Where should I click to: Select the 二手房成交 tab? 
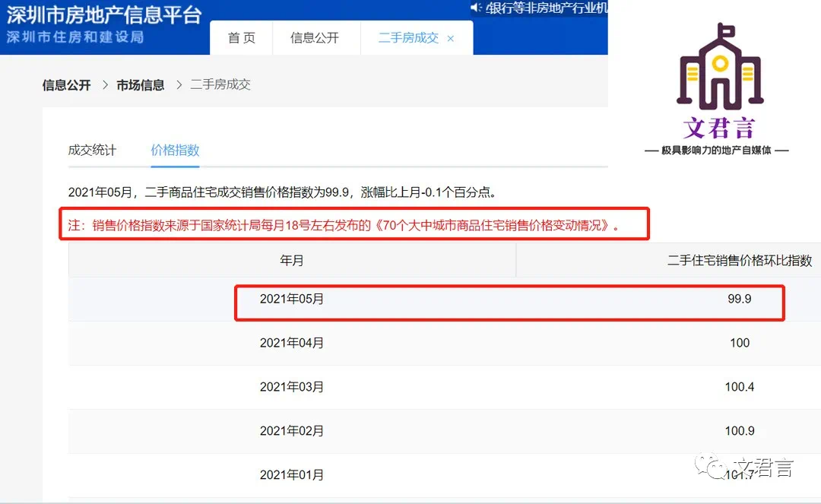pos(408,38)
